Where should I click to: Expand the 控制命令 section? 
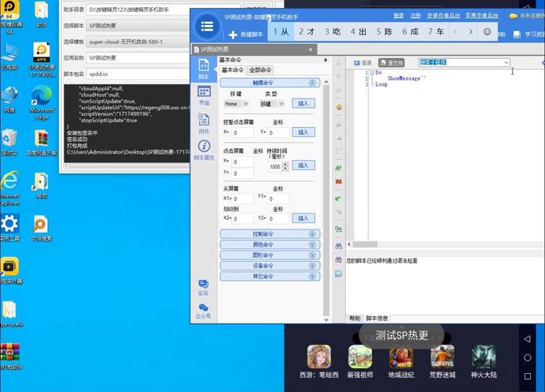270,234
